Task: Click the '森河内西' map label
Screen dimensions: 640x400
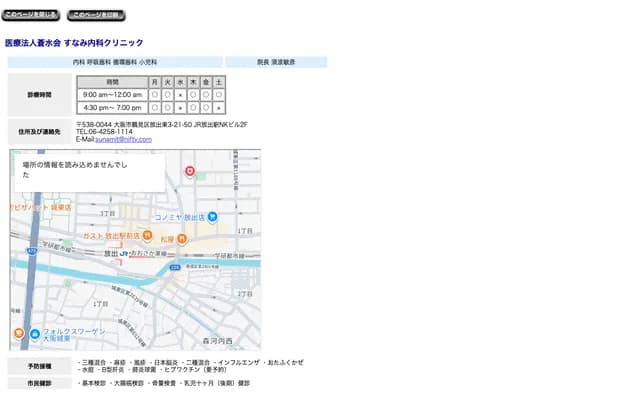Action: pyautogui.click(x=218, y=340)
